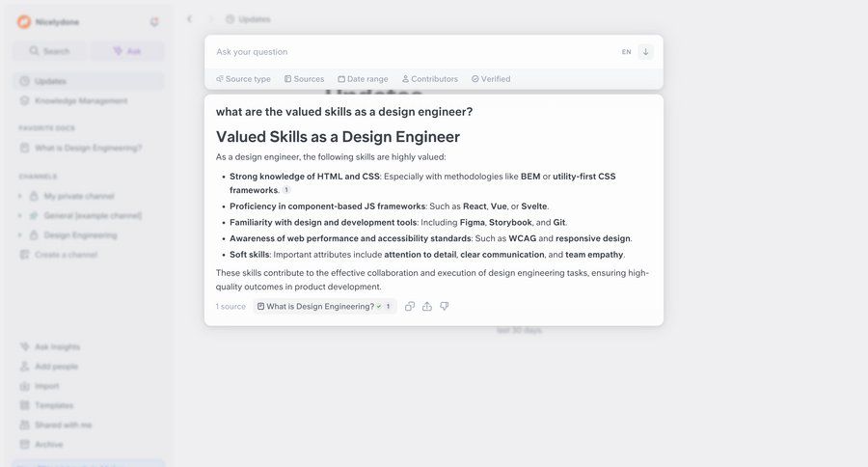The height and width of the screenshot is (467, 868).
Task: Click the thumbs down feedback icon
Action: (x=445, y=307)
